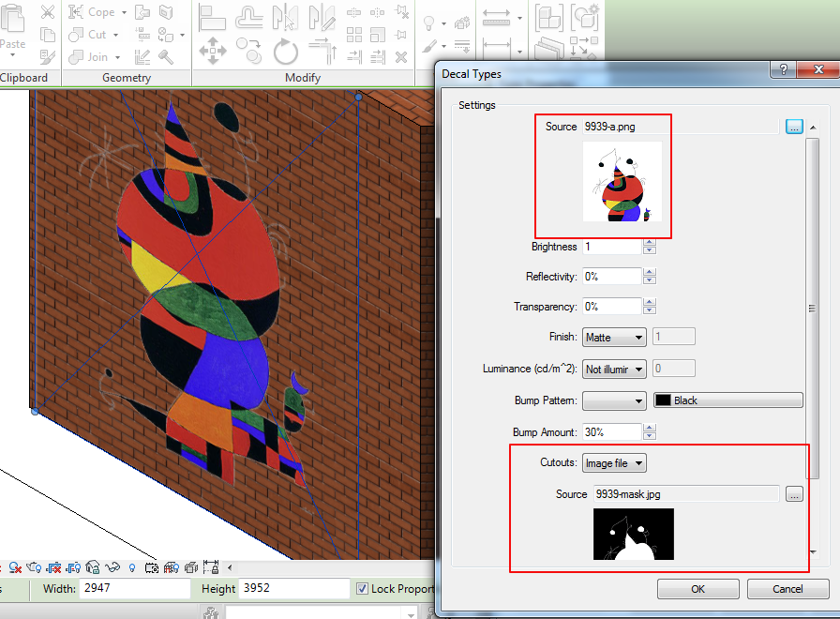Activate the Rotate tool icon

pos(285,52)
